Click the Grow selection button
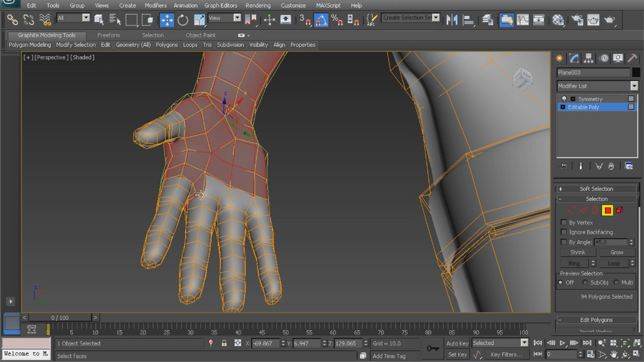 (x=617, y=252)
